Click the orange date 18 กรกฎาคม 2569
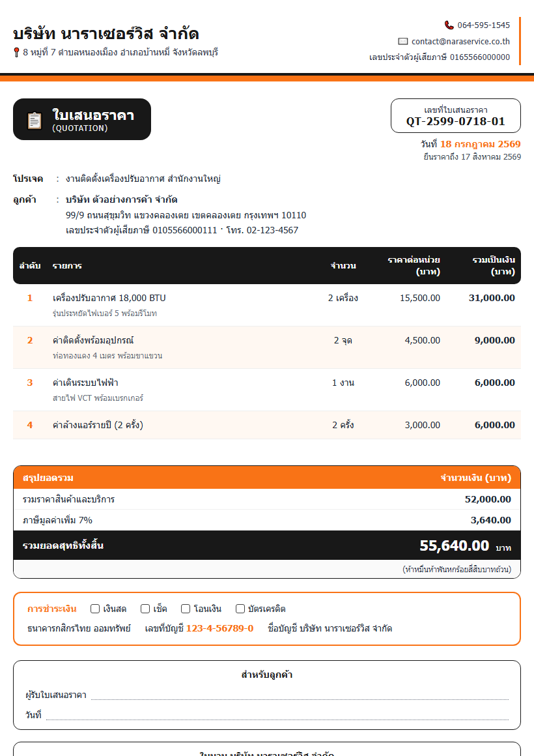The width and height of the screenshot is (534, 756). [x=480, y=143]
